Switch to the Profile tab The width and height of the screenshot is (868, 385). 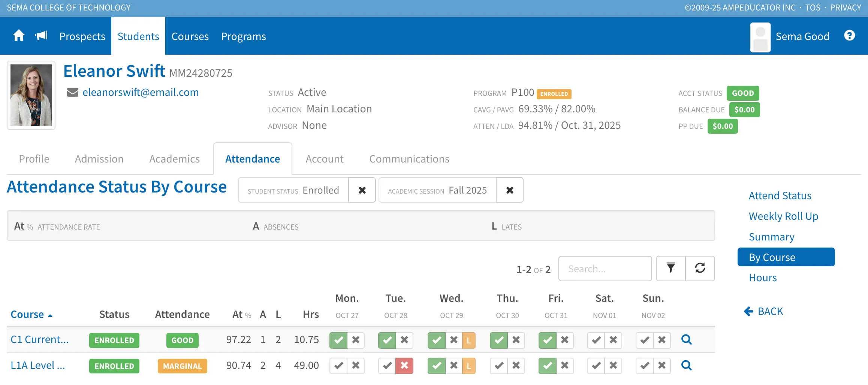pos(34,159)
